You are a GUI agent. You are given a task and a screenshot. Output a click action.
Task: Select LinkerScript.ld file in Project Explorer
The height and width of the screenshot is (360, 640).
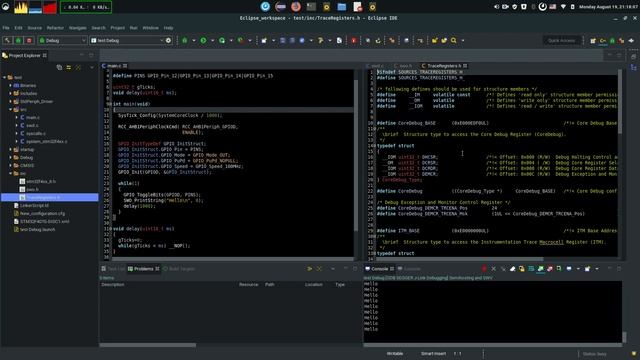(34, 205)
